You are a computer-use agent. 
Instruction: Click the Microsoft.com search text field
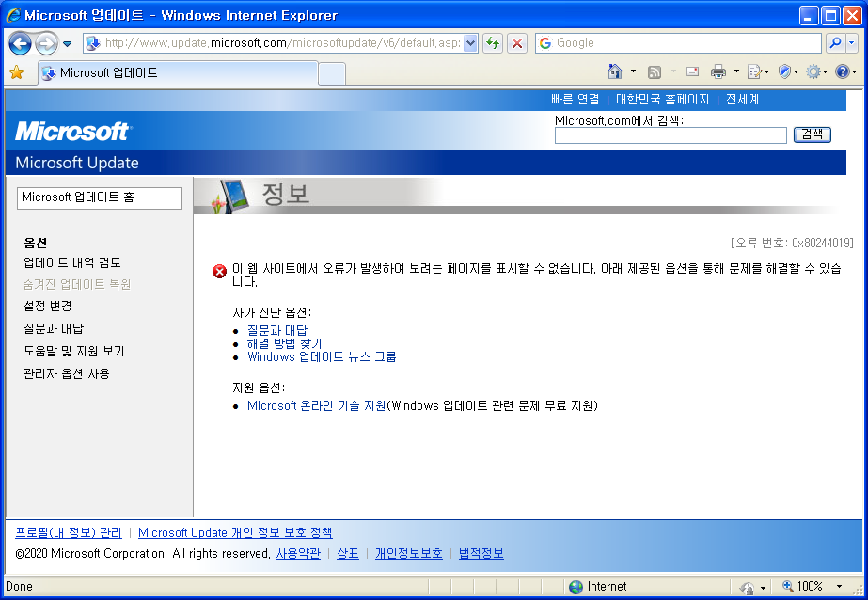[671, 135]
